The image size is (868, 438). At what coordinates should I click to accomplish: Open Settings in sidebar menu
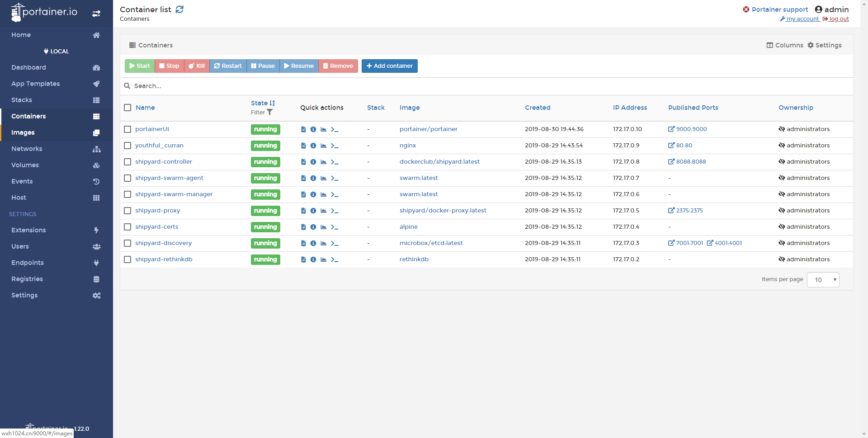(x=57, y=295)
